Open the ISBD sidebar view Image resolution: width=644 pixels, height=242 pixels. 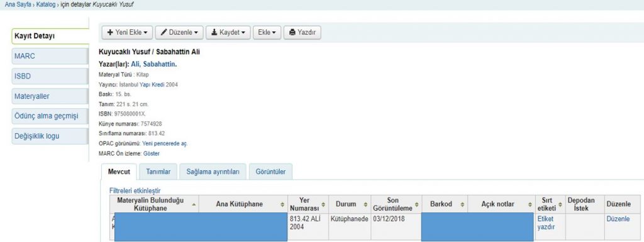click(x=50, y=76)
